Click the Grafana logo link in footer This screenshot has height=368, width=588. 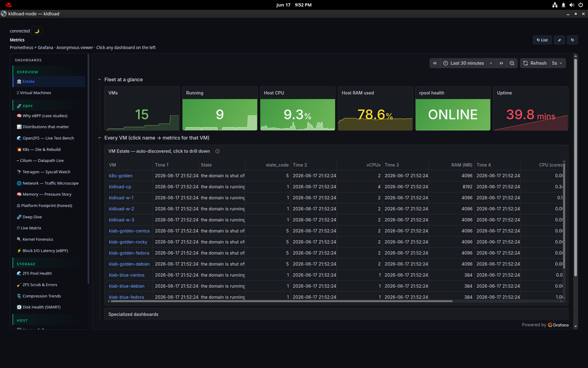tap(558, 325)
